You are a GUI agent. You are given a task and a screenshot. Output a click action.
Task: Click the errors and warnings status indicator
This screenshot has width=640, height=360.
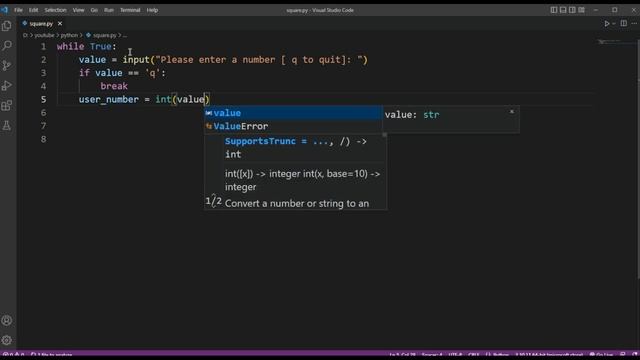tap(13, 355)
